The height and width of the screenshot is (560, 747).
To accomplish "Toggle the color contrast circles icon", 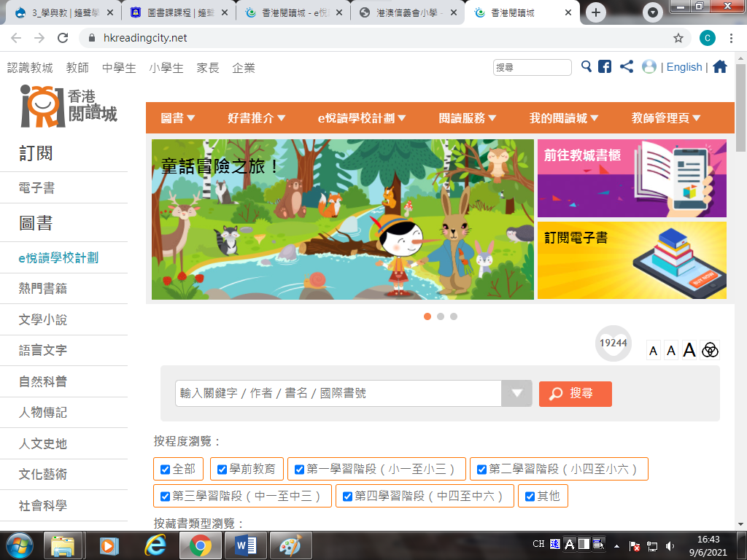I will [710, 350].
